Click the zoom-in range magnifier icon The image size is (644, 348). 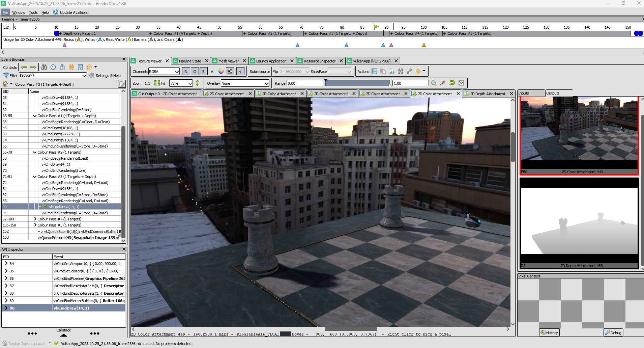pyautogui.click(x=434, y=83)
